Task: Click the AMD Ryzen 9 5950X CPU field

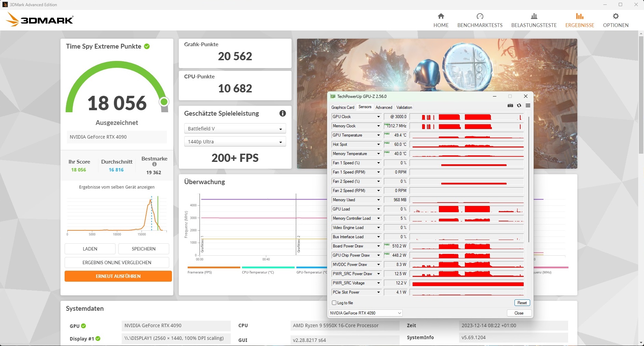Action: pyautogui.click(x=345, y=325)
